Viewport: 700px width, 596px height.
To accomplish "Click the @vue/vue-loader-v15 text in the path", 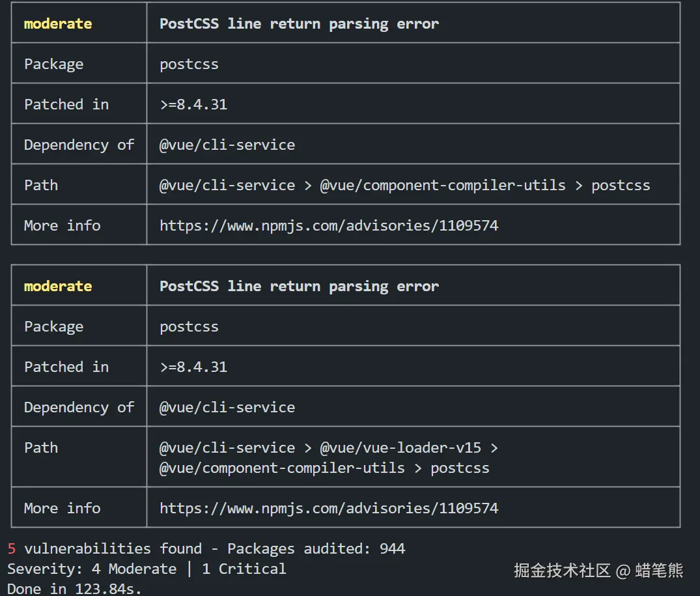I will click(x=400, y=447).
